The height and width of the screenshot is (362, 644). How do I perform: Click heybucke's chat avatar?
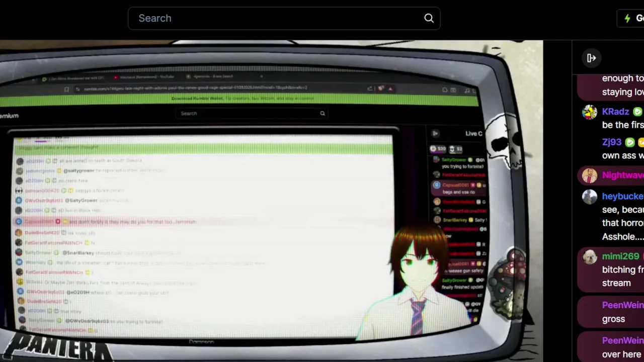[589, 196]
